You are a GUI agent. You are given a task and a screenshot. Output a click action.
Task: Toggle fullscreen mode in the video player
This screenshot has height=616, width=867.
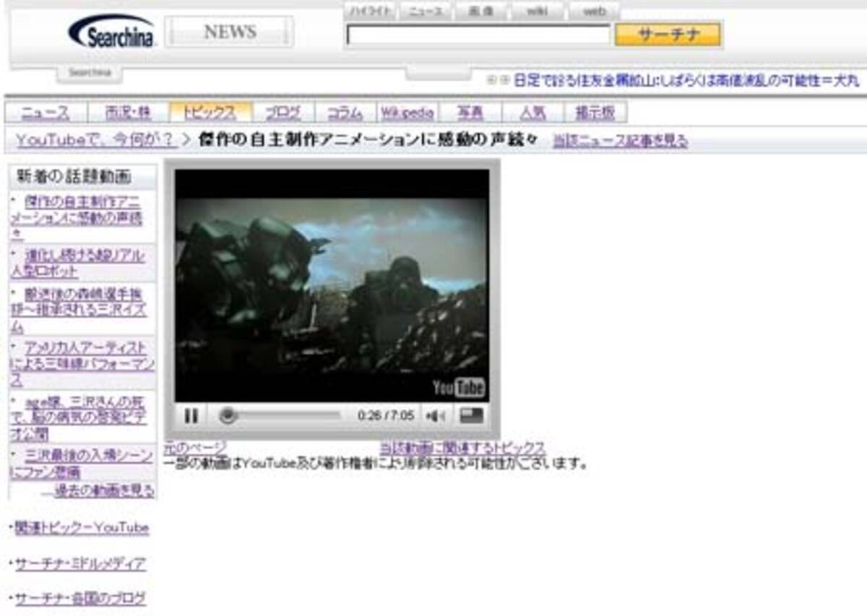[x=472, y=416]
